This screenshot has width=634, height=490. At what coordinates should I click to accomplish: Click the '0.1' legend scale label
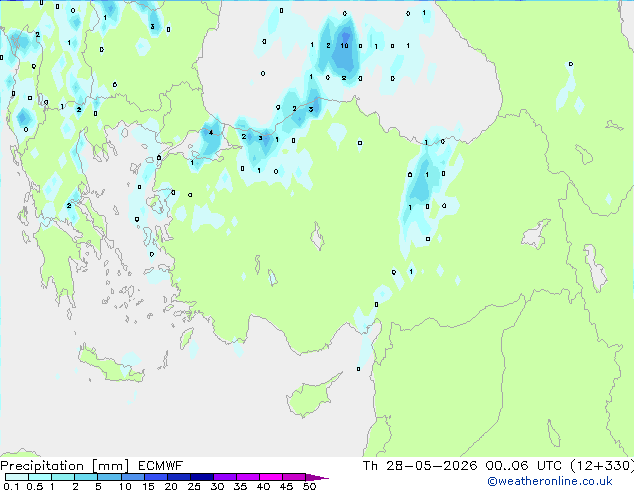coord(11,486)
